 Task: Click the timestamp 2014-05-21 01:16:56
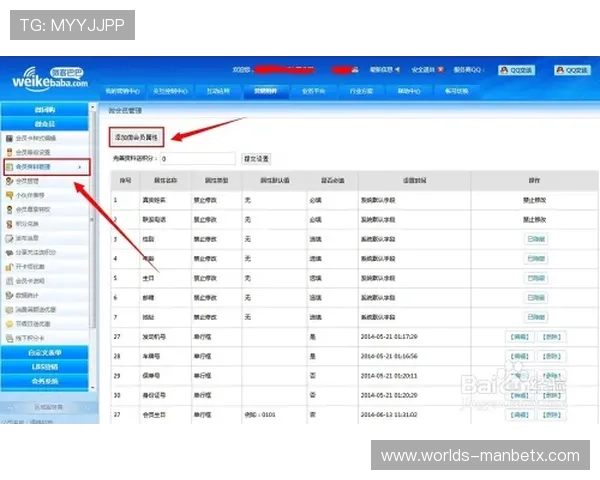pyautogui.click(x=389, y=356)
